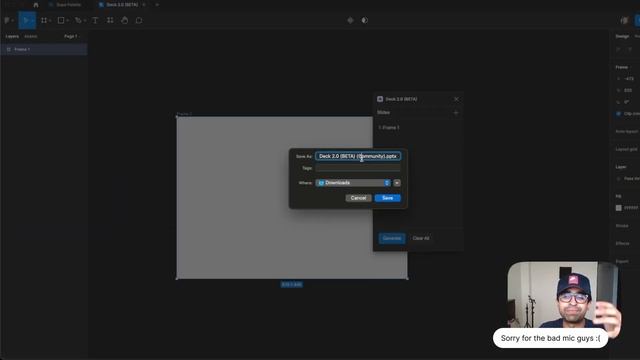Select '1: Frame 1' slide in plugin list
The width and height of the screenshot is (640, 360).
[389, 128]
